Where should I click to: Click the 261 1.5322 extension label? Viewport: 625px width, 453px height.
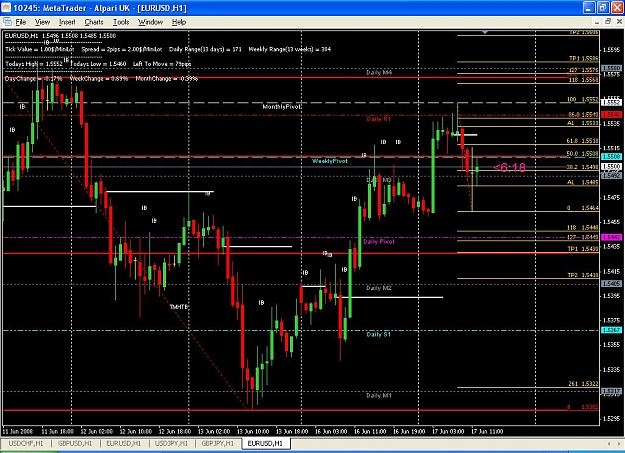(x=583, y=384)
